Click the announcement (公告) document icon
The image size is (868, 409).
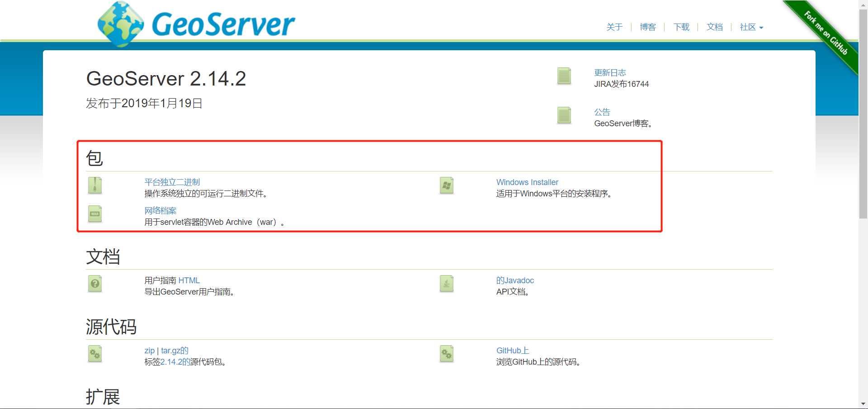(564, 115)
